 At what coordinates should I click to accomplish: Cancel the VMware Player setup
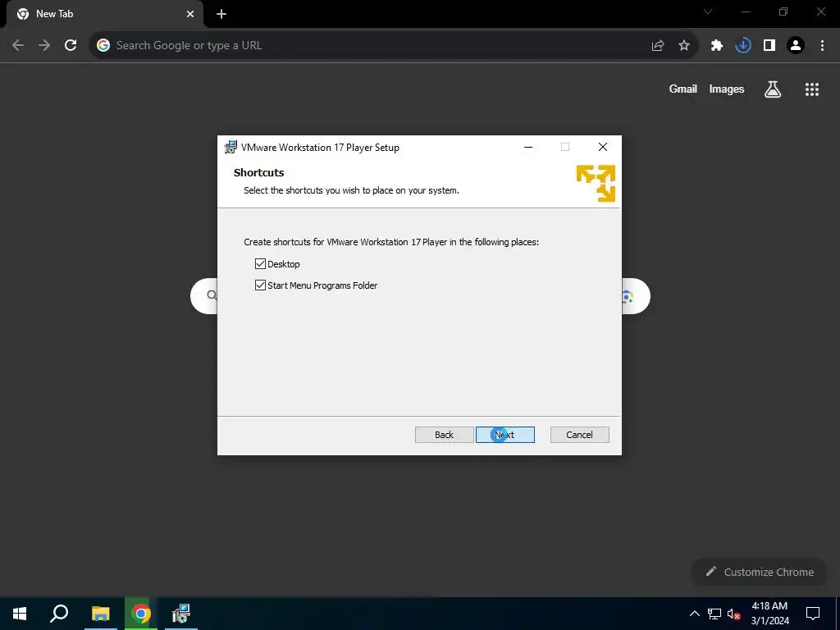pos(579,435)
